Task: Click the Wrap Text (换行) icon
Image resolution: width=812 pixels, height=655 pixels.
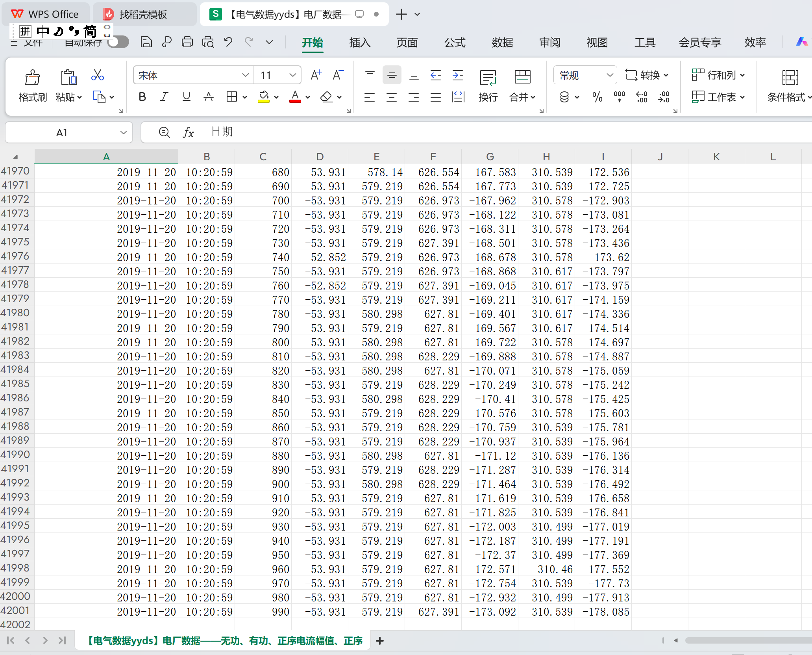Action: point(488,78)
